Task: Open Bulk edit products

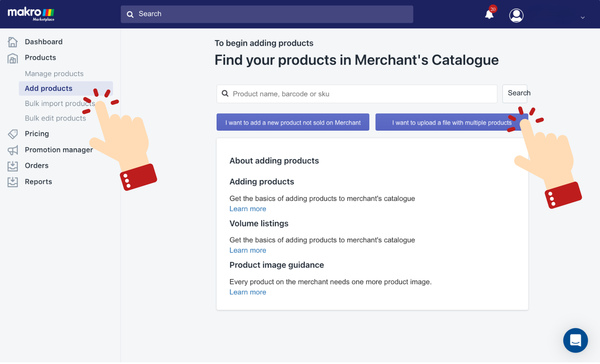Action: (x=55, y=118)
